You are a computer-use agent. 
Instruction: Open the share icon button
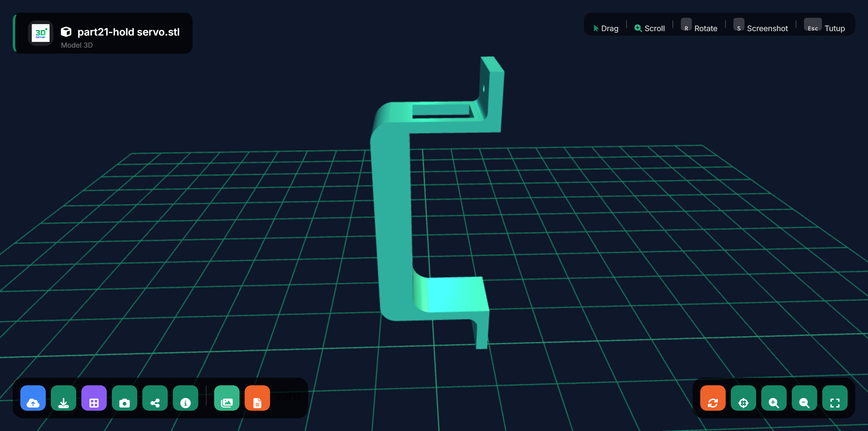155,398
